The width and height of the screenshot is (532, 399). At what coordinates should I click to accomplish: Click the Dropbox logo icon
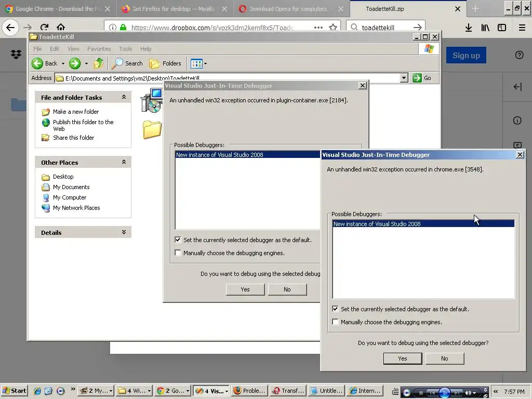pos(16,54)
